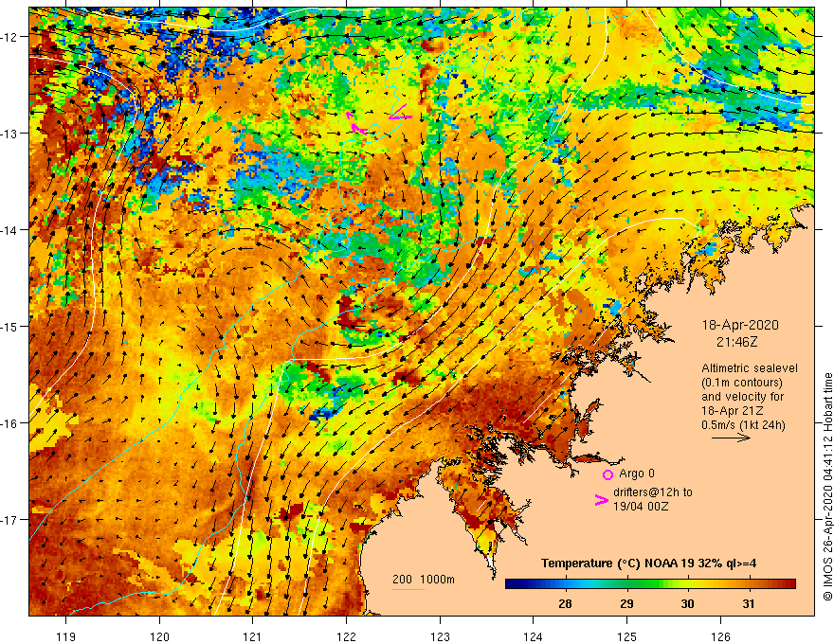The width and height of the screenshot is (834, 644).
Task: Click the "18-Apr-2020" date label
Action: (740, 325)
